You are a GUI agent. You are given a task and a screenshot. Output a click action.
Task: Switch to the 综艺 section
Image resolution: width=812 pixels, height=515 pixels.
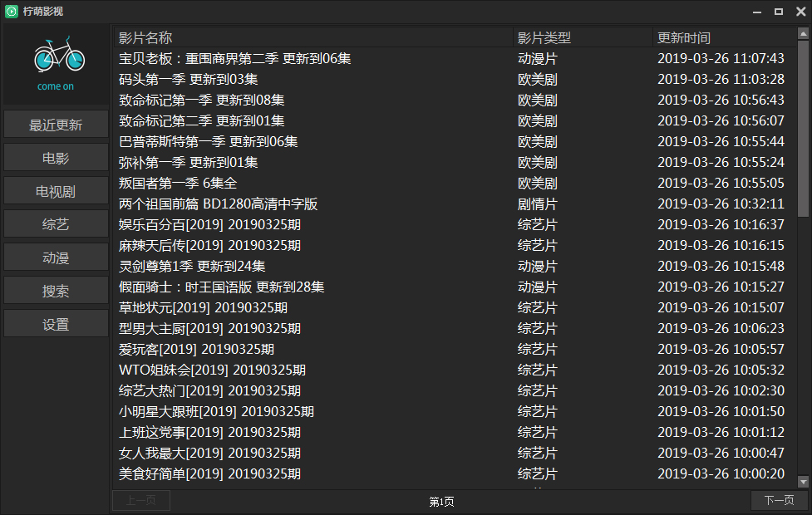point(55,223)
